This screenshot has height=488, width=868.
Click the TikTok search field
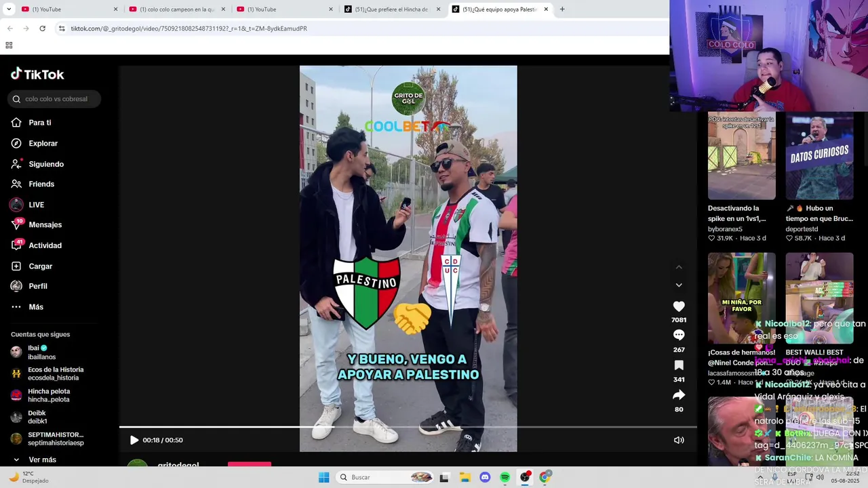coord(55,99)
